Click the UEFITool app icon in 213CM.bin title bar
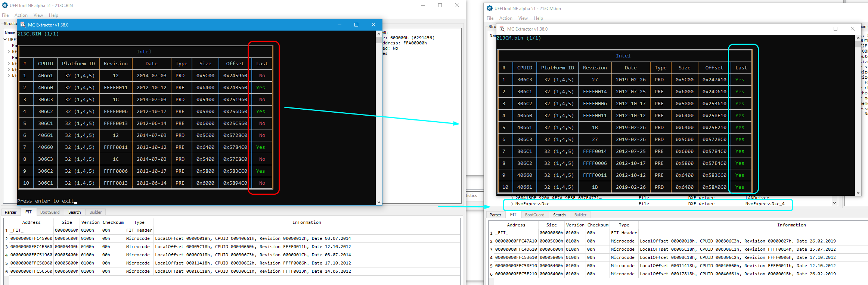This screenshot has width=868, height=285. pyautogui.click(x=490, y=8)
